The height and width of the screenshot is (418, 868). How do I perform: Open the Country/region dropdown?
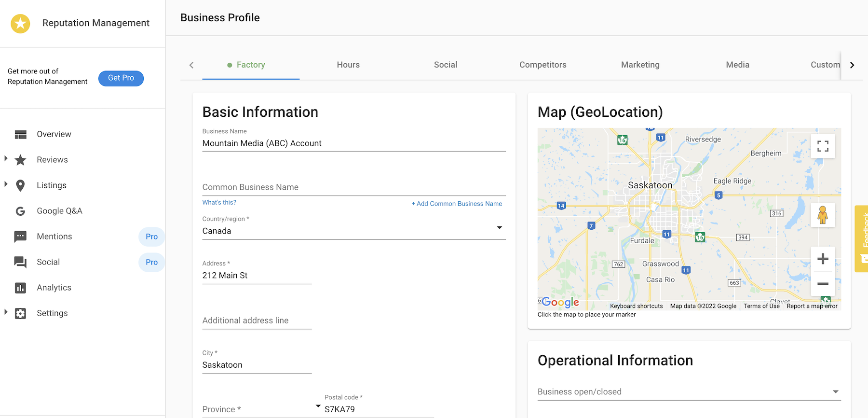(499, 228)
